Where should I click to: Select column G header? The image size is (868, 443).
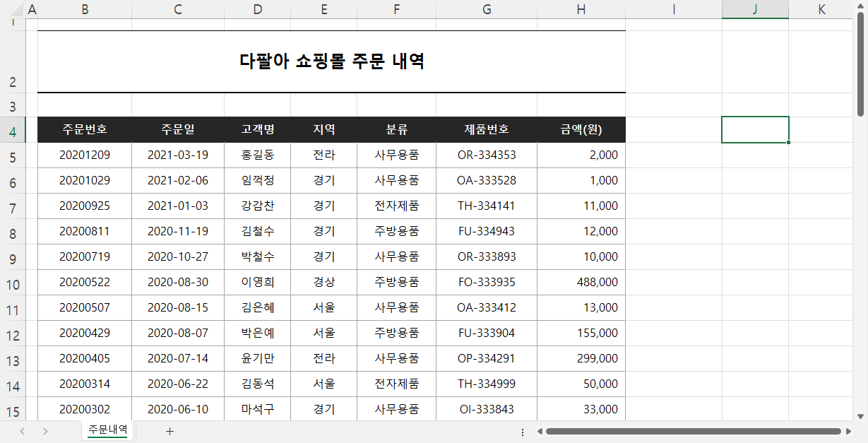[x=487, y=9]
